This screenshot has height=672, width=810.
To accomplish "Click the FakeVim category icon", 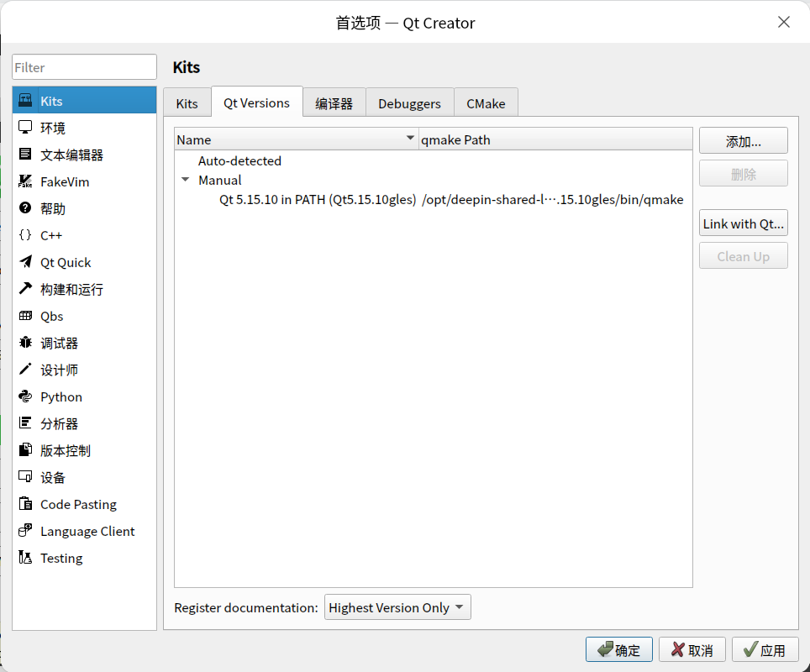I will click(25, 181).
